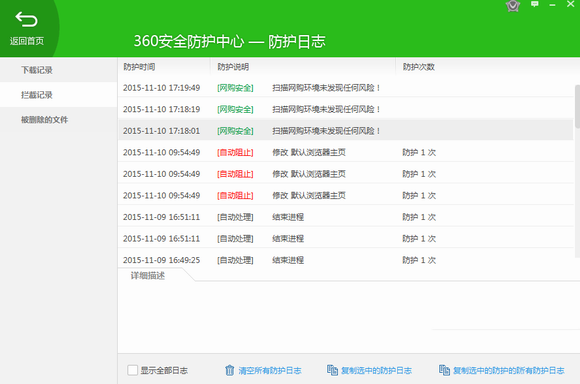This screenshot has height=384, width=580.
Task: Select the log row dated 2015-11-10 17:18:19
Action: [345, 109]
